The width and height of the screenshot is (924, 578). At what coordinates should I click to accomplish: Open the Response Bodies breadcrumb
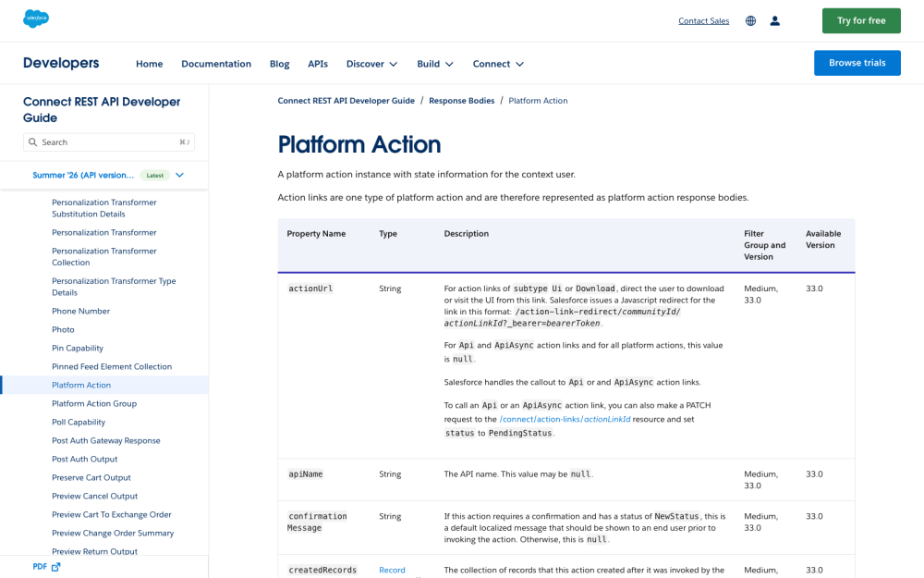(461, 101)
